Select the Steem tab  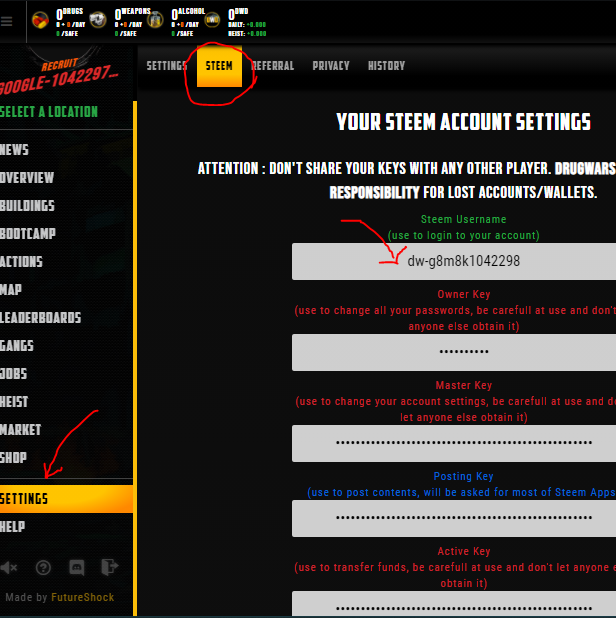(219, 66)
